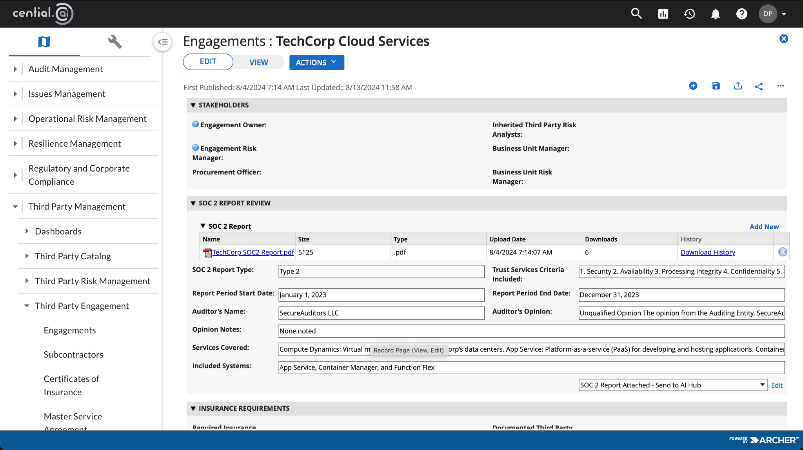Image resolution: width=803 pixels, height=450 pixels.
Task: Switch record to EDIT mode
Action: click(x=208, y=61)
